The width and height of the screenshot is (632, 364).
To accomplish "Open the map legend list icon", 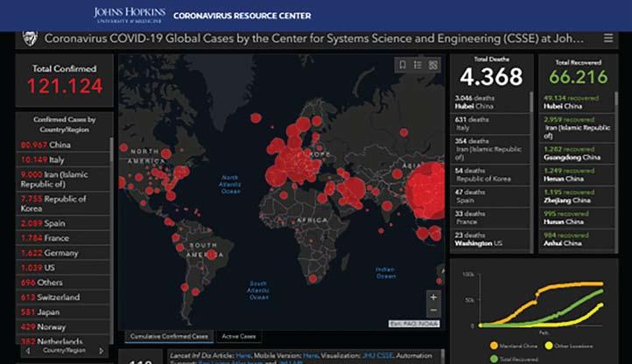I will coord(418,65).
